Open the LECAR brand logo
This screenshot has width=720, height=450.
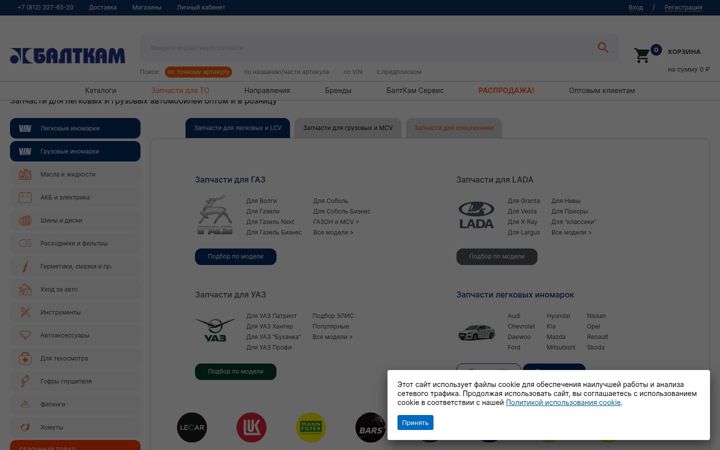pyautogui.click(x=192, y=428)
